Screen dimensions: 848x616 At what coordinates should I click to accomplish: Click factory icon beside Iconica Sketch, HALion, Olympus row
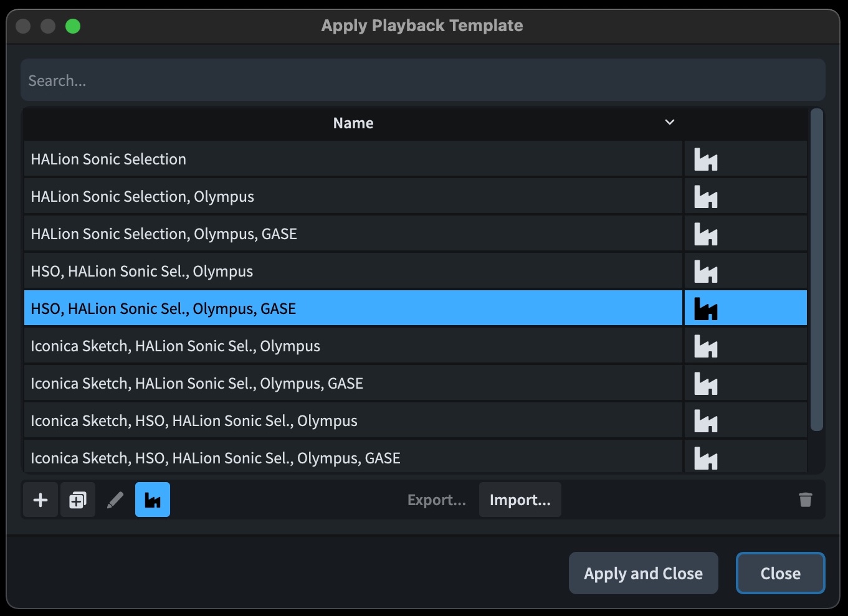pos(706,346)
